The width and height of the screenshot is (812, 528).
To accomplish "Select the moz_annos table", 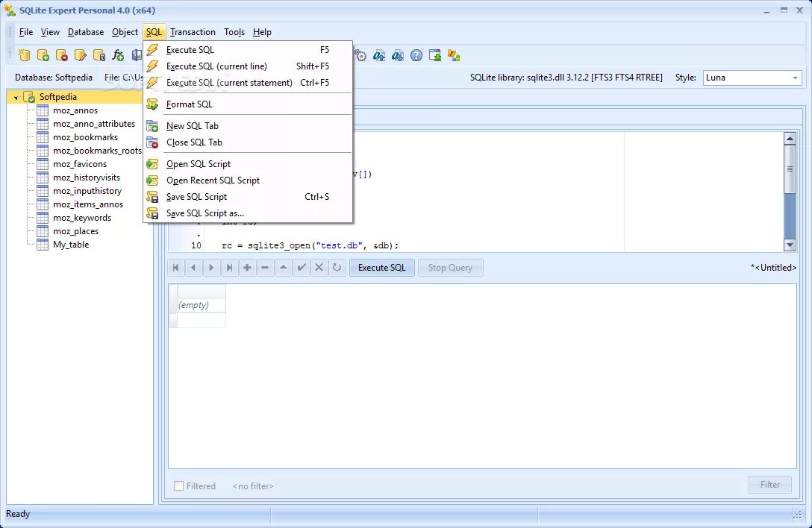I will tap(75, 110).
